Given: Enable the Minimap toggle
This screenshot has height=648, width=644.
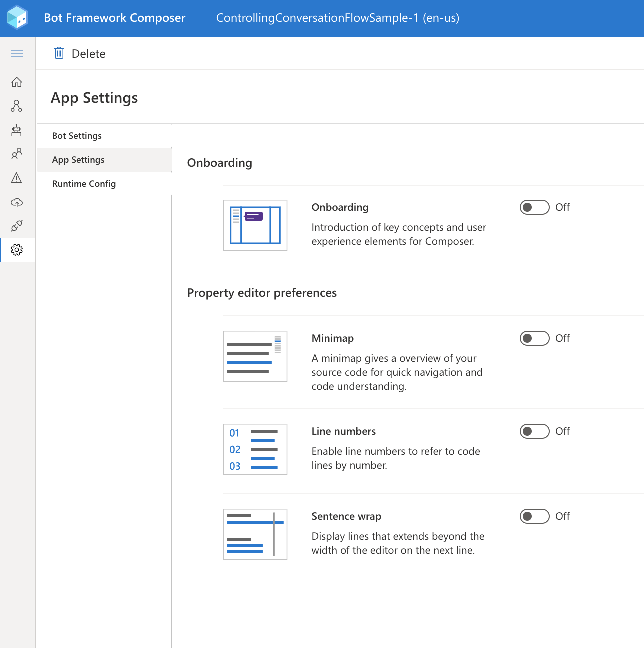Looking at the screenshot, I should click(x=535, y=338).
